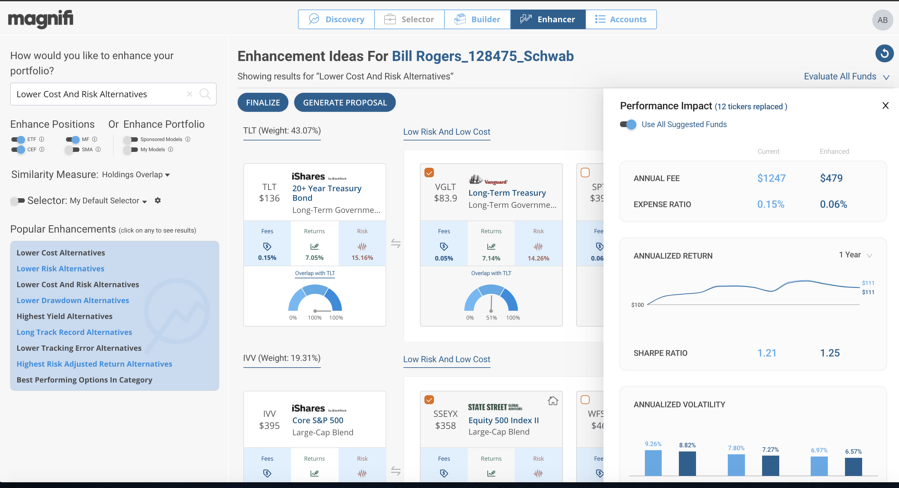This screenshot has width=899, height=488.
Task: Disable the ETF toggle
Action: click(x=18, y=140)
